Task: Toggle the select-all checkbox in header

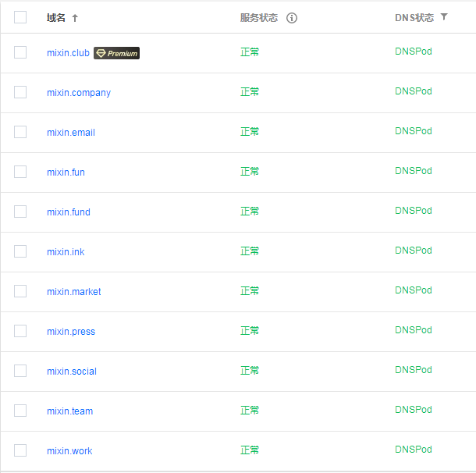Action: click(x=20, y=17)
